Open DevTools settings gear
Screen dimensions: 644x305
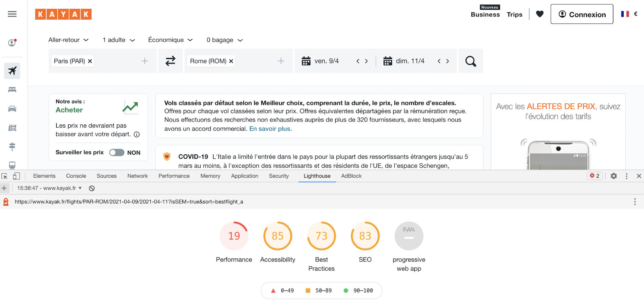pyautogui.click(x=614, y=176)
